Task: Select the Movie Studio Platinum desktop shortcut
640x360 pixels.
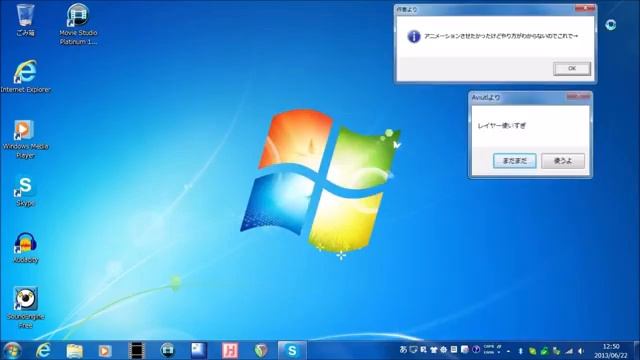Action: [78, 24]
